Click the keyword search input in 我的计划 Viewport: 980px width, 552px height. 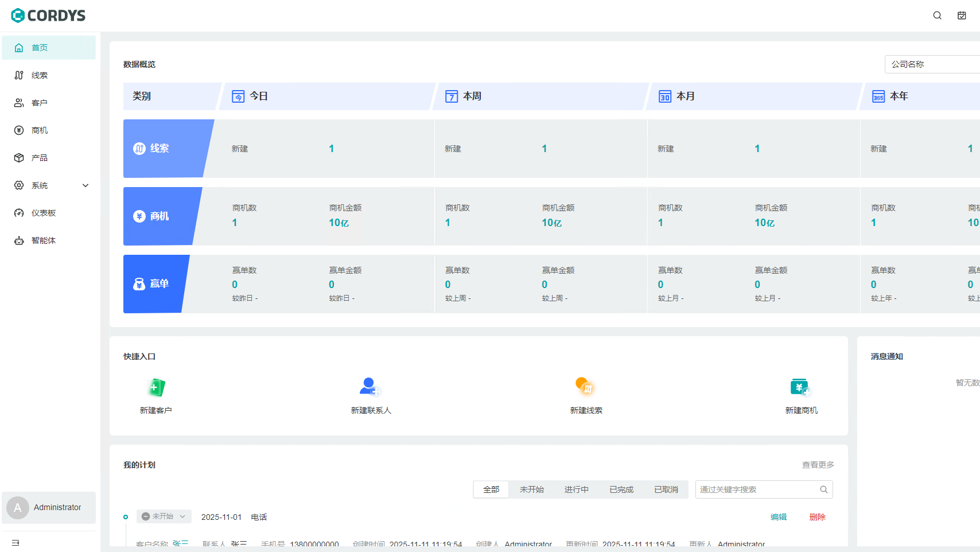click(x=757, y=489)
